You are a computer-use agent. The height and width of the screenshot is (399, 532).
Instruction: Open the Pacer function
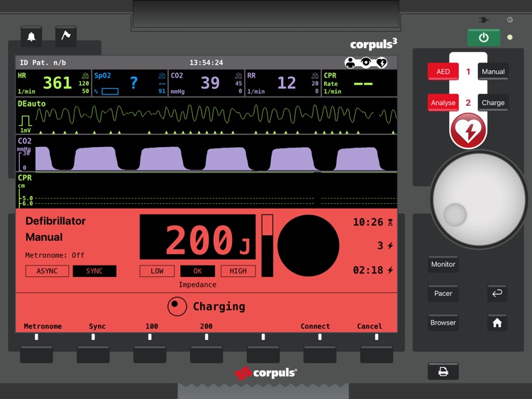(443, 293)
